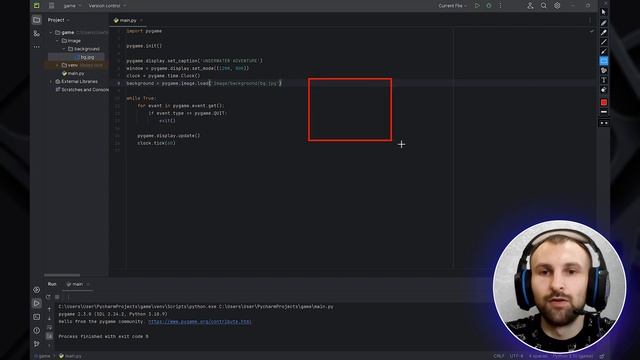
Task: Select the highlighted rectangle shape tool
Action: coord(604,61)
